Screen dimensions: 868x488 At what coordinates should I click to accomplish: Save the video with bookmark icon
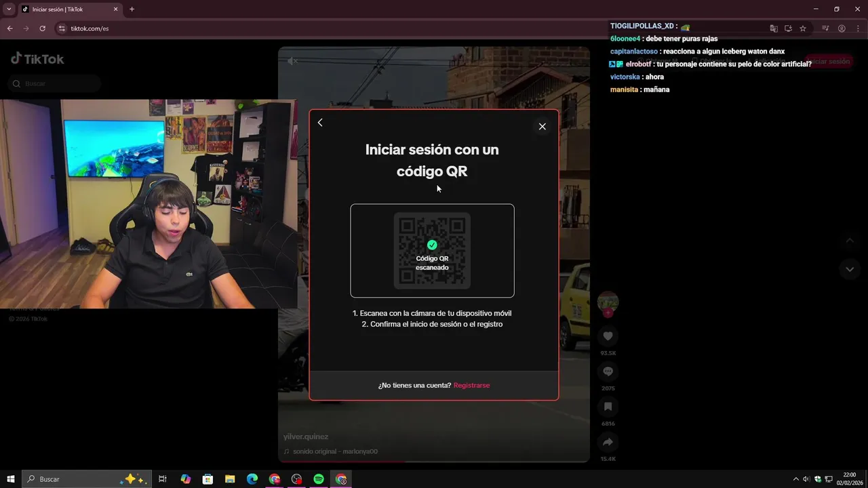pyautogui.click(x=608, y=407)
